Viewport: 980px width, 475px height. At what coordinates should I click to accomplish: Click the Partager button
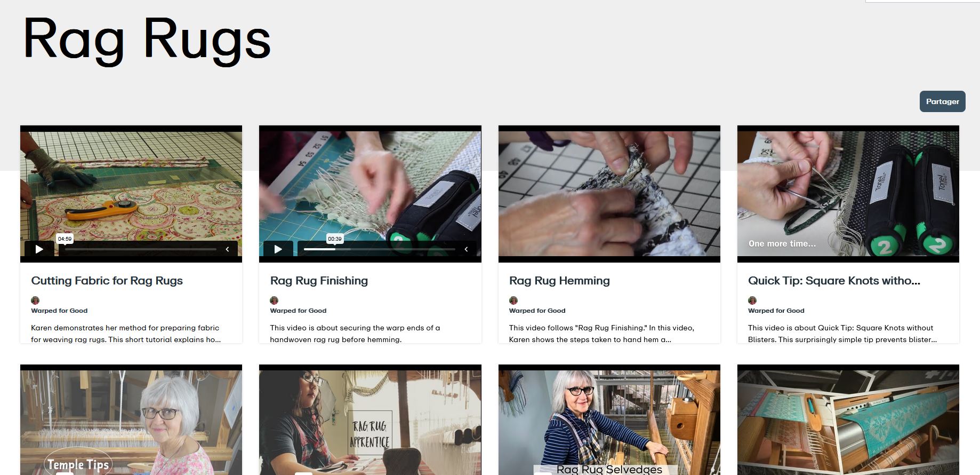(942, 101)
